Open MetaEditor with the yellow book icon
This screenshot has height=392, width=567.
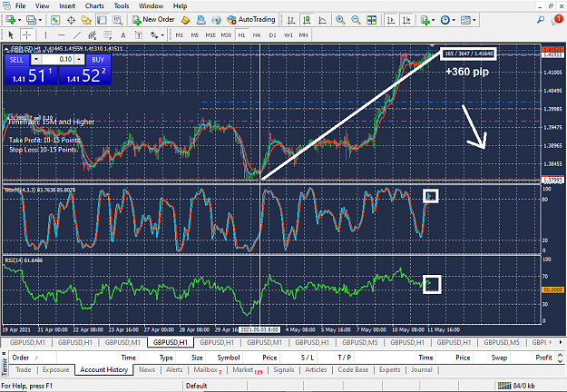tap(185, 20)
